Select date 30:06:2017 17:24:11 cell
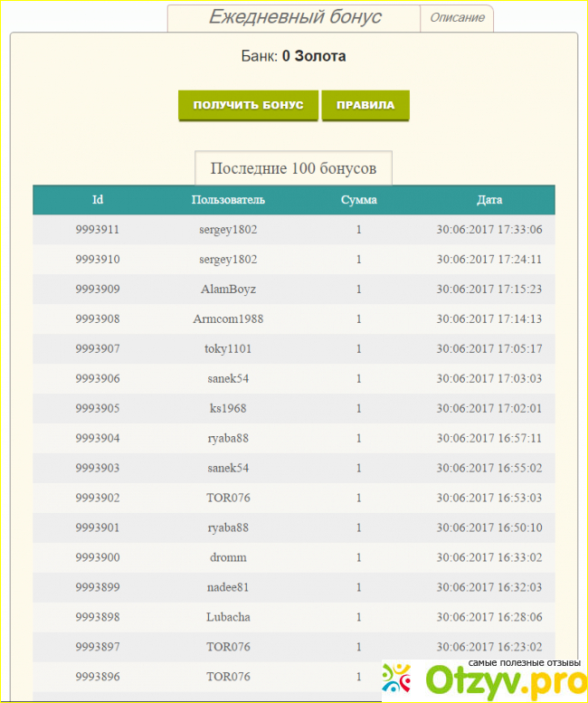588x703 pixels. pos(489,260)
